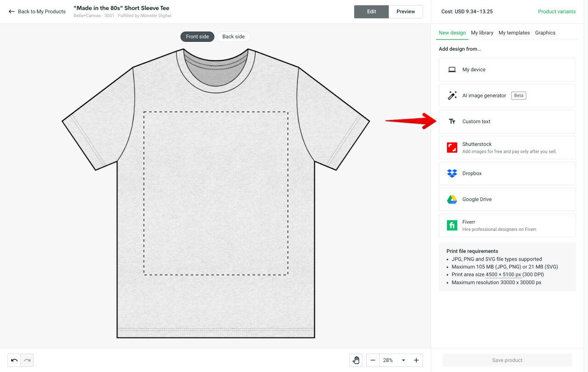Click the Google Drive logo icon
Image resolution: width=588 pixels, height=372 pixels.
tap(452, 199)
